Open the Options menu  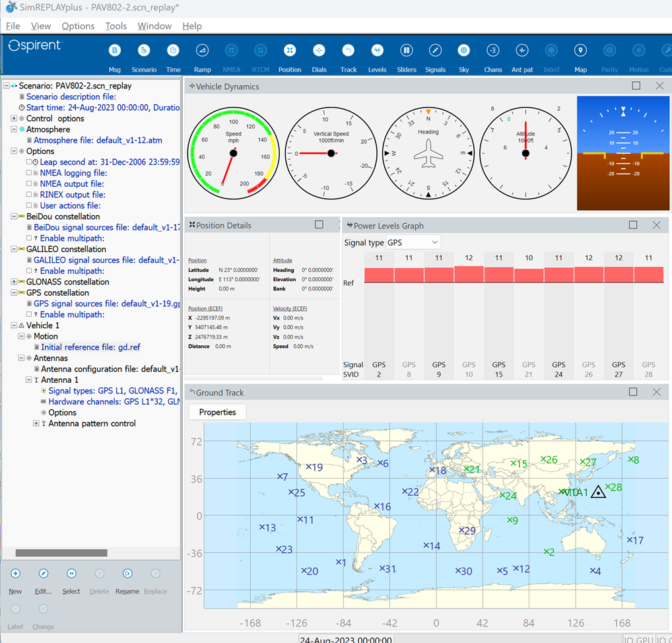click(x=78, y=26)
